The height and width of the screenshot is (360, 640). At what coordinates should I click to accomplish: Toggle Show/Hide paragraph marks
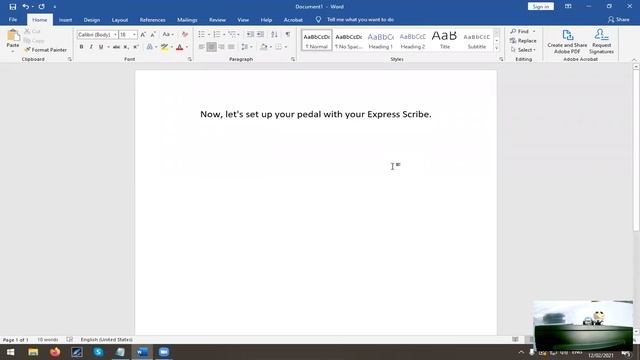tap(288, 35)
